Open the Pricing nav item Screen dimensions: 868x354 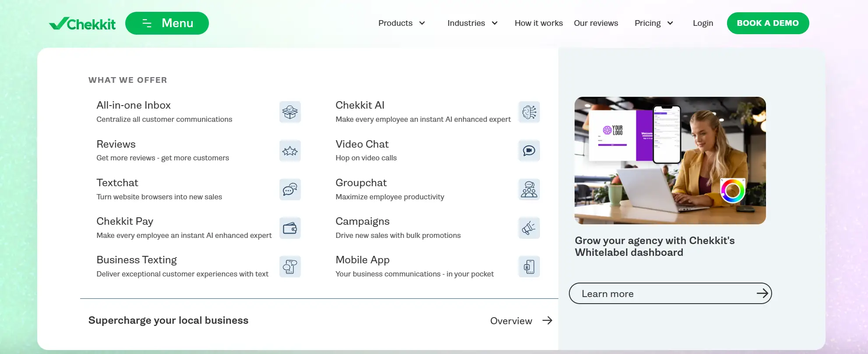(648, 23)
